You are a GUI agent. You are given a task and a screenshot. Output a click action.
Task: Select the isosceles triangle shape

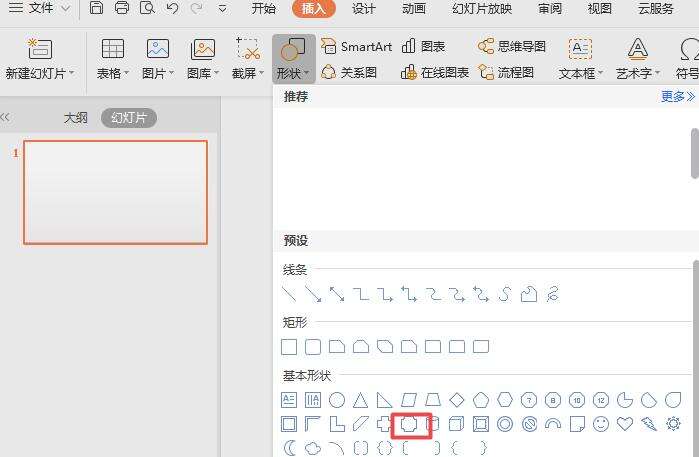point(361,400)
